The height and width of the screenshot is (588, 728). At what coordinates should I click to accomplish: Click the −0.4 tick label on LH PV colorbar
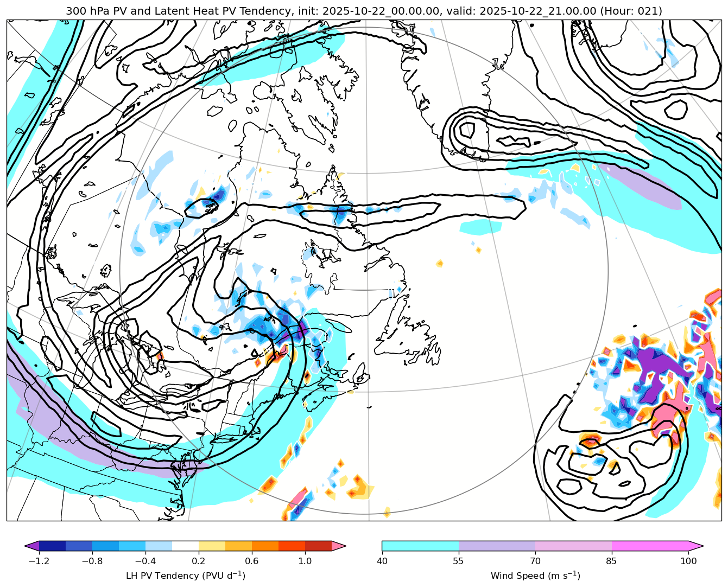[145, 561]
